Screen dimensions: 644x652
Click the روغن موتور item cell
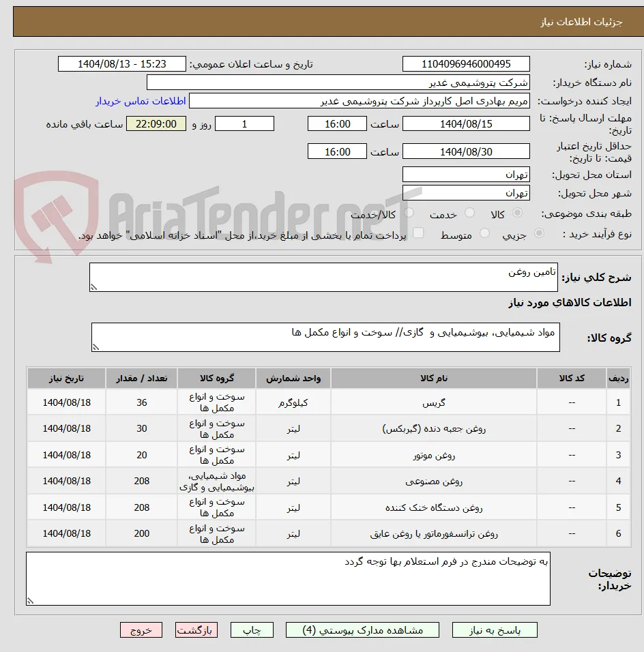coord(433,455)
